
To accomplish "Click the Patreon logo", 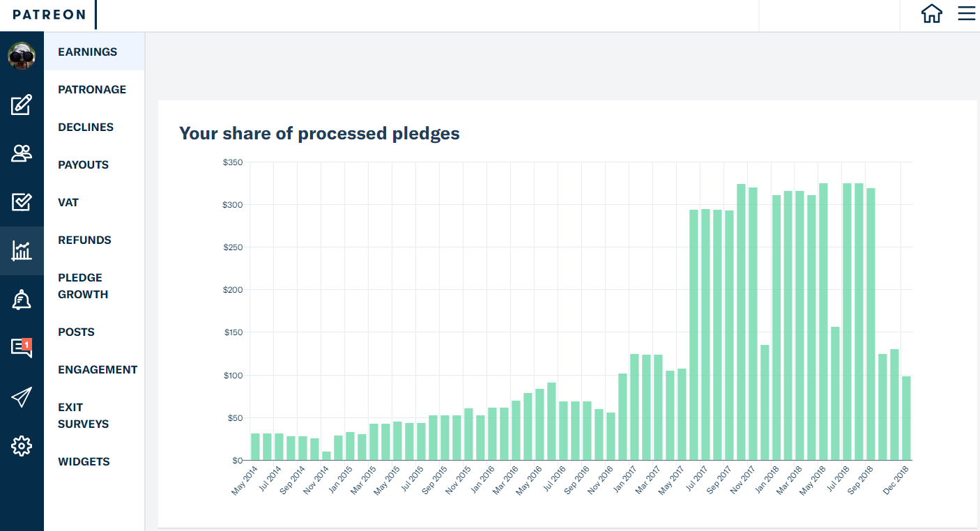I will point(49,15).
